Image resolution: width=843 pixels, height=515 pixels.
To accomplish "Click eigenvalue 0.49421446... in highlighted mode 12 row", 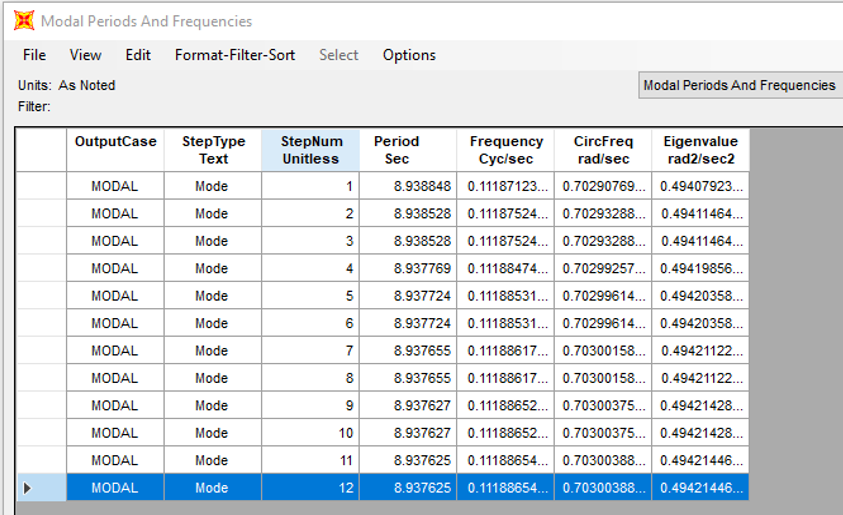I will tap(700, 488).
